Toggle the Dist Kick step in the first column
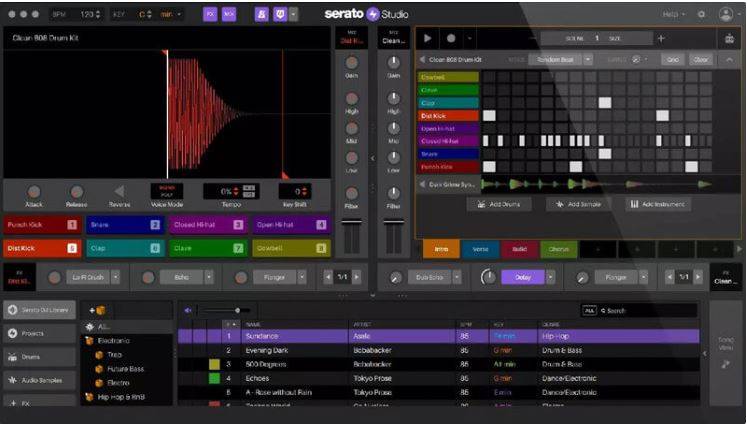747x424 pixels. (489, 115)
